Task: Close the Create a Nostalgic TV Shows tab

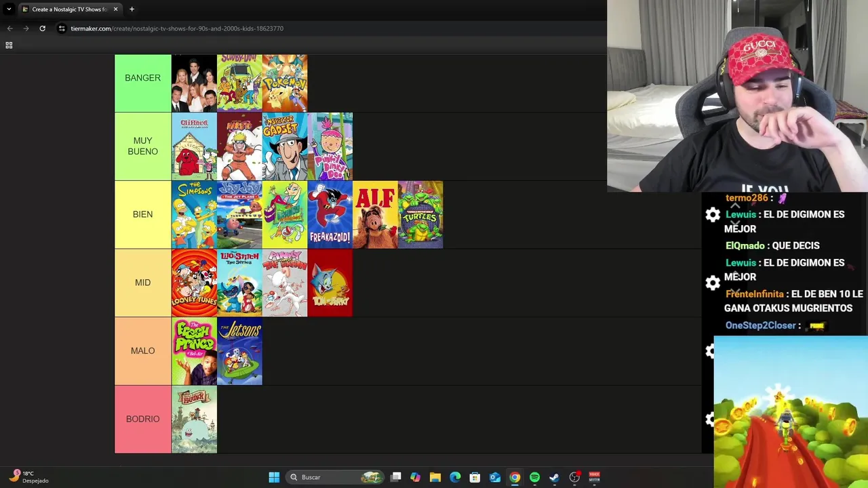Action: (x=115, y=9)
